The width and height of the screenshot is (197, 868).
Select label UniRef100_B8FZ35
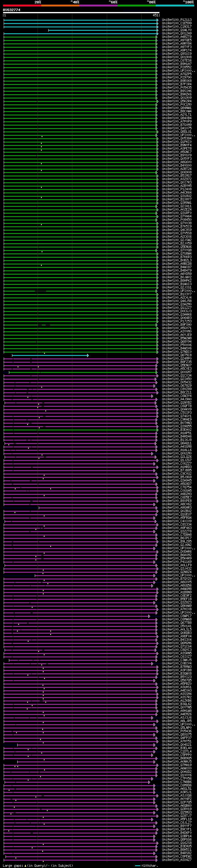(177, 362)
